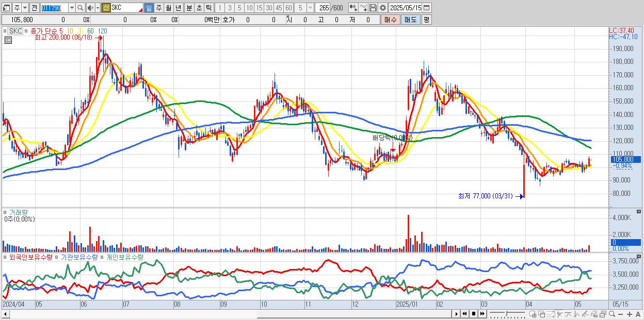Choose the 5 interval button left of 10

click(x=239, y=8)
